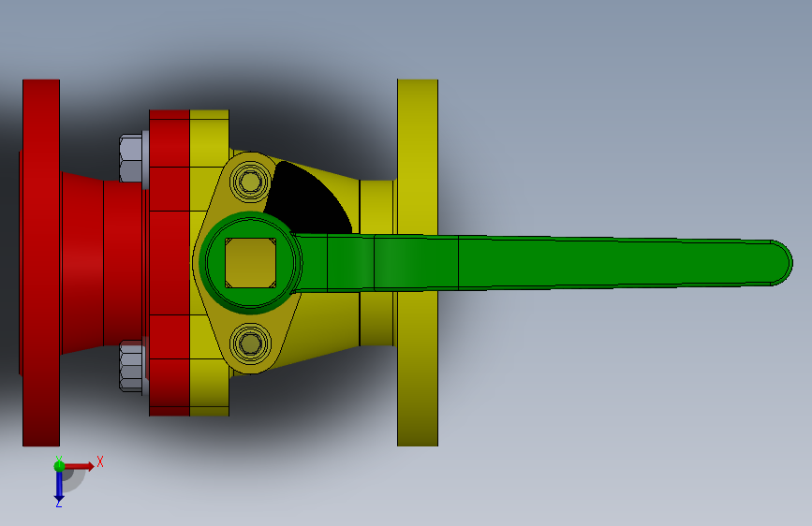
Task: Click the red X axis arrow of triad
Action: coord(79,466)
